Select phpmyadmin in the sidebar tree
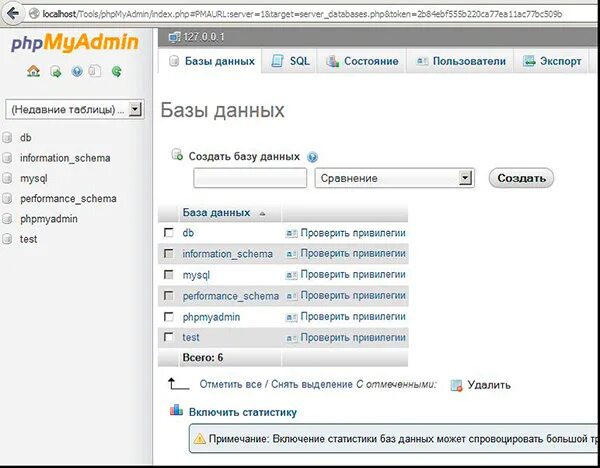Screen dimensions: 600x468 pyautogui.click(x=49, y=219)
